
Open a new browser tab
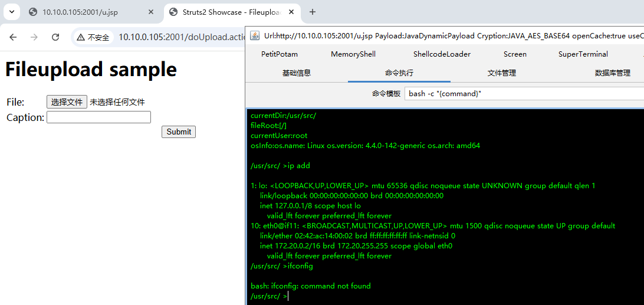coord(313,12)
